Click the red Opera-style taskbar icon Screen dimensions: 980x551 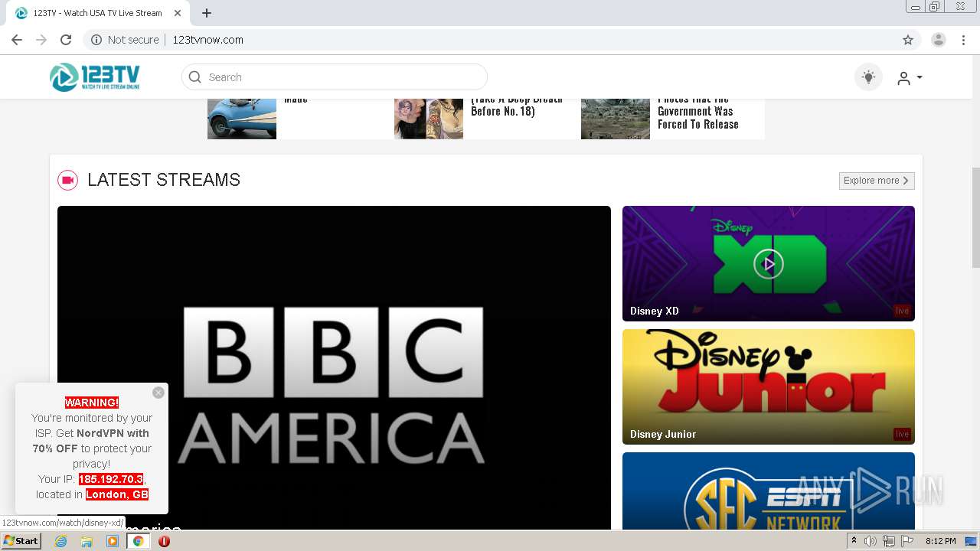[x=164, y=541]
